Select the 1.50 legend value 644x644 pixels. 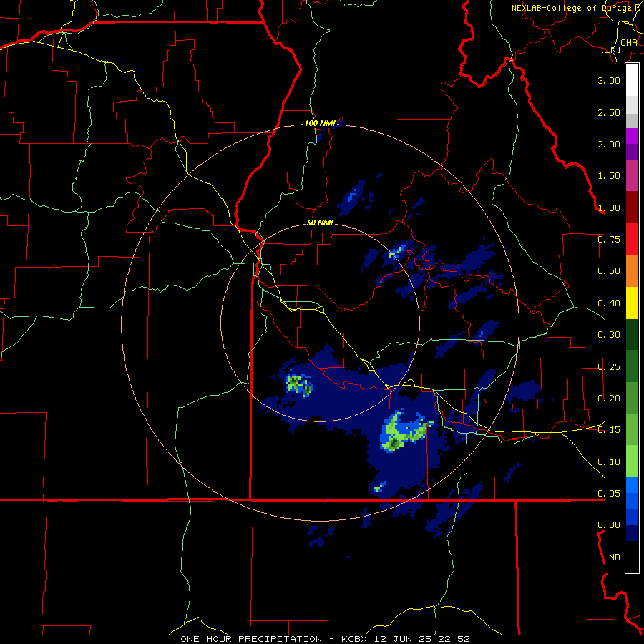coord(609,176)
